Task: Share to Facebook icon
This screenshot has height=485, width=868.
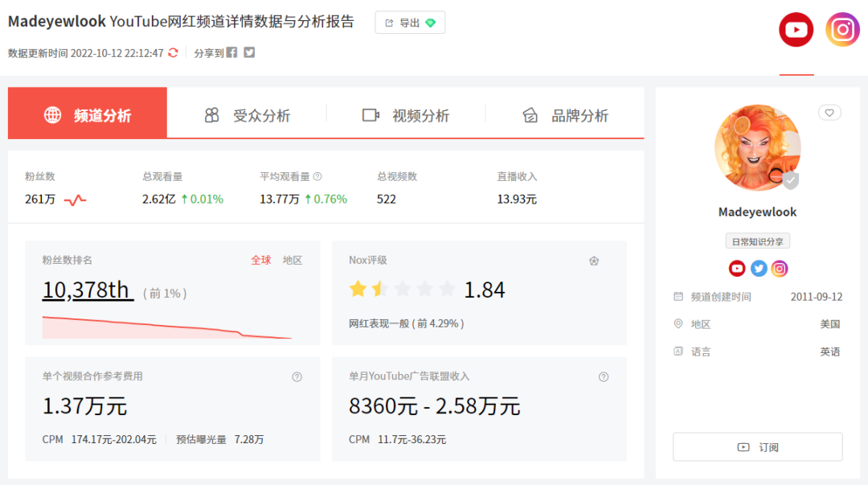Action: click(x=232, y=52)
